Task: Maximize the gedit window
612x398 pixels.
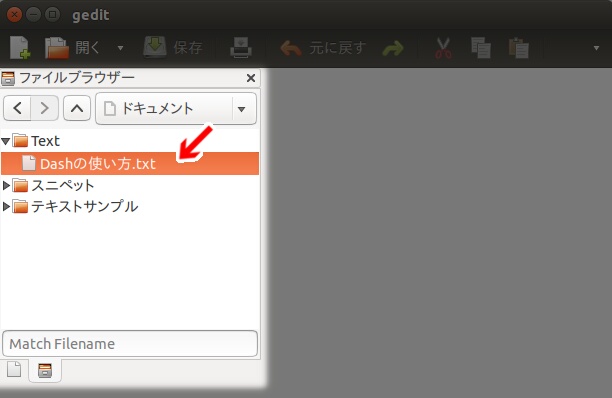Action: [x=53, y=15]
